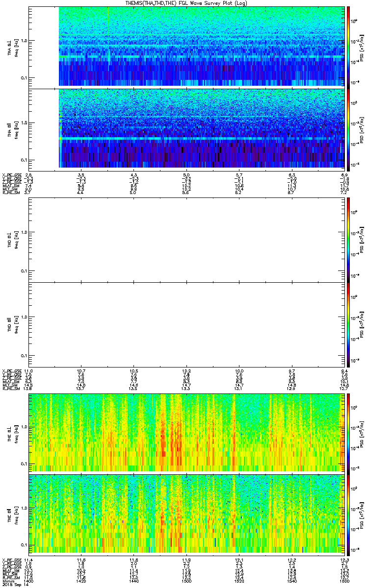The width and height of the screenshot is (368, 588).
Task: Click the '1420' time axis label
Action: (x=82, y=581)
